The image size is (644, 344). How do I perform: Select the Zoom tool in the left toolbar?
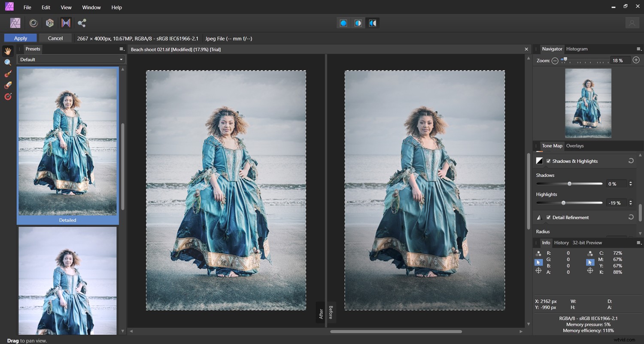7,62
